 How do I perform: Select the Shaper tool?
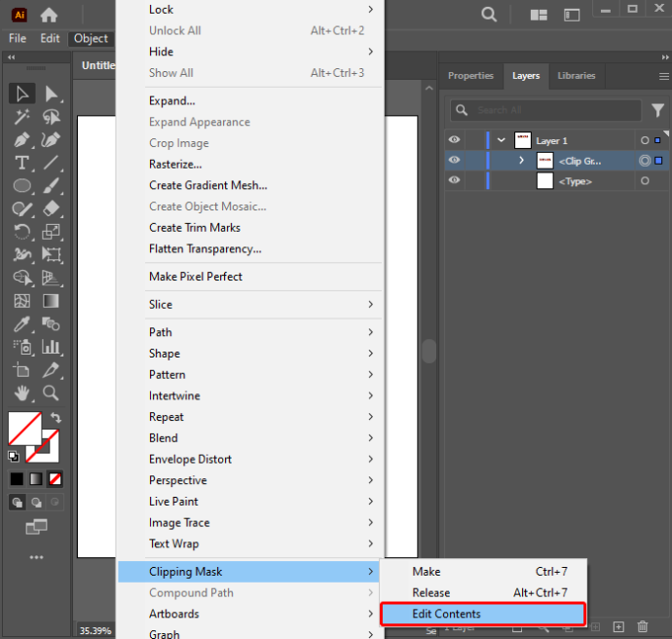pyautogui.click(x=21, y=208)
